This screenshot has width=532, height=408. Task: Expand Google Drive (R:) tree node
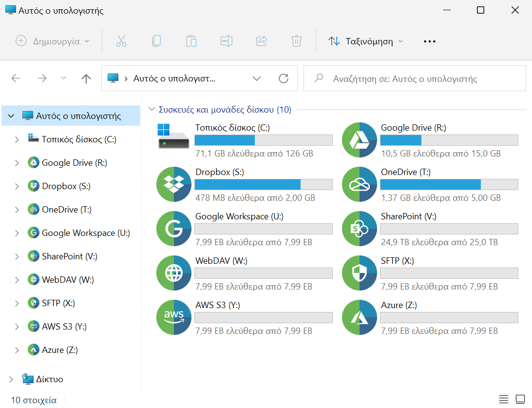click(17, 163)
